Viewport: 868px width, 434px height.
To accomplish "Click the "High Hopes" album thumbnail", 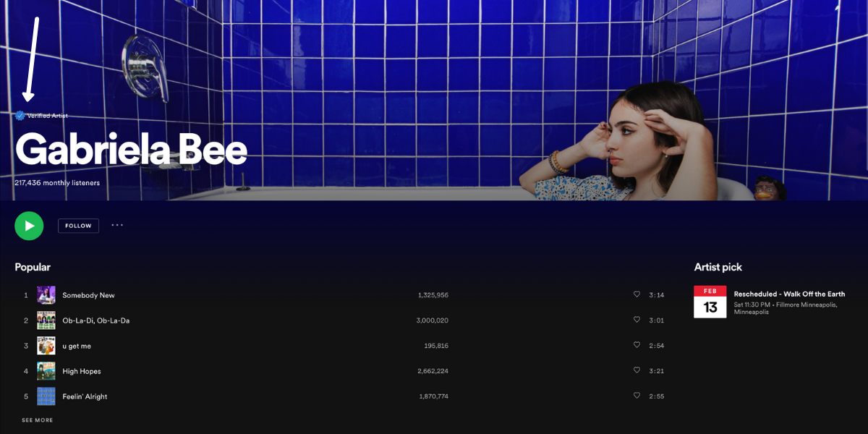I will pos(46,370).
